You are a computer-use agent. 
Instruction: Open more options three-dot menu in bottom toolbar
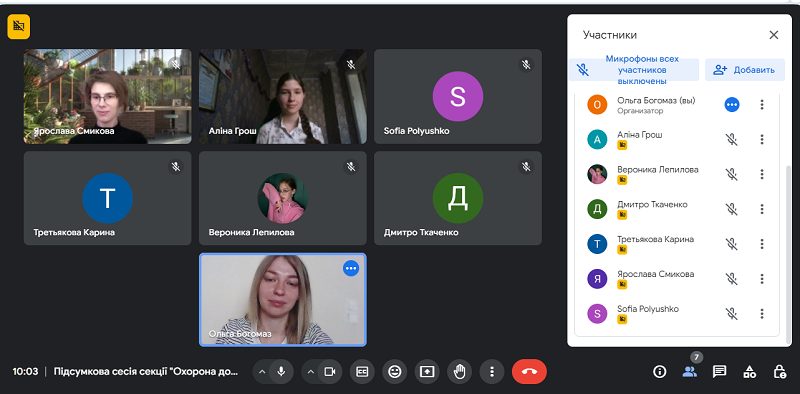pos(492,372)
